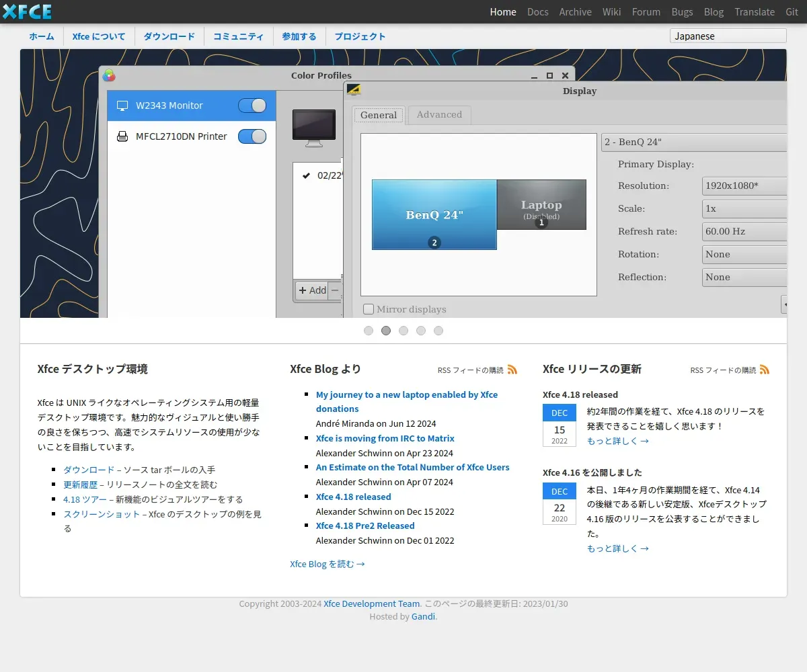Click the ホーム menu item
This screenshot has width=807, height=672.
42,36
